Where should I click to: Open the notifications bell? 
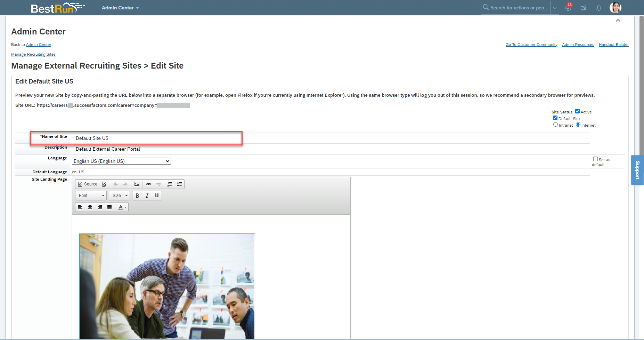599,8
